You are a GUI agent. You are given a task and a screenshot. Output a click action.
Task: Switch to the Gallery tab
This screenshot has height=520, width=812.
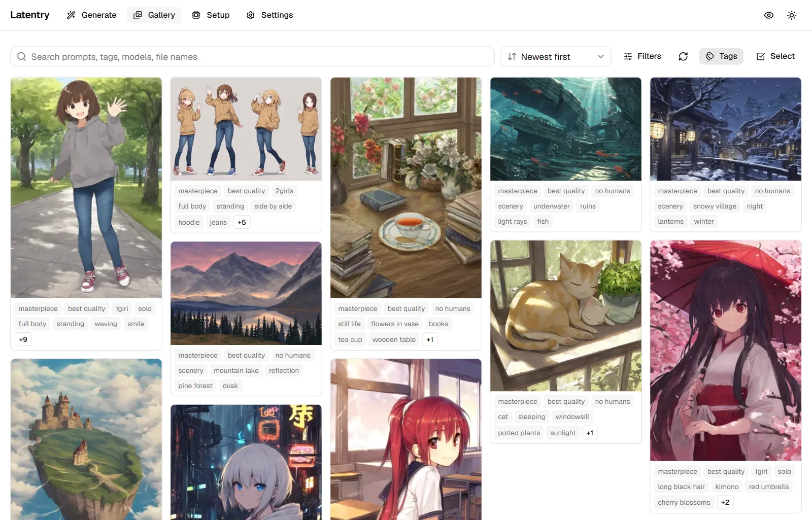coord(154,15)
